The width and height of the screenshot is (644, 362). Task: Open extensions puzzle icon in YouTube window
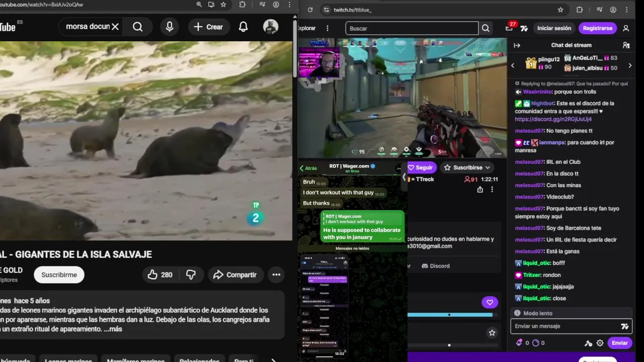click(x=243, y=5)
